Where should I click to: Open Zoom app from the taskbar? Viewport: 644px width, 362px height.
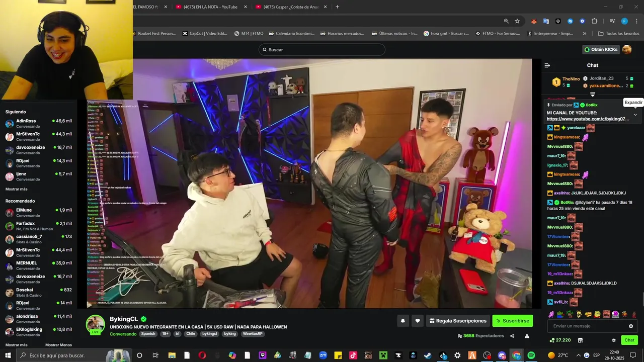coord(323,355)
